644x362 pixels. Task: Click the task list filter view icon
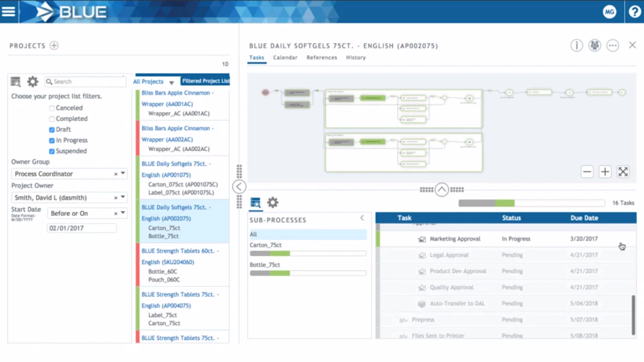[256, 202]
